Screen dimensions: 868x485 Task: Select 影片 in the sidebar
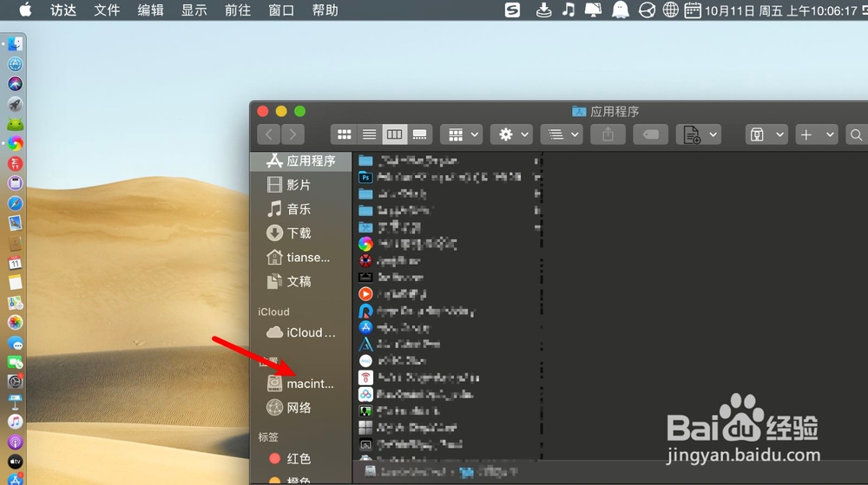(301, 185)
